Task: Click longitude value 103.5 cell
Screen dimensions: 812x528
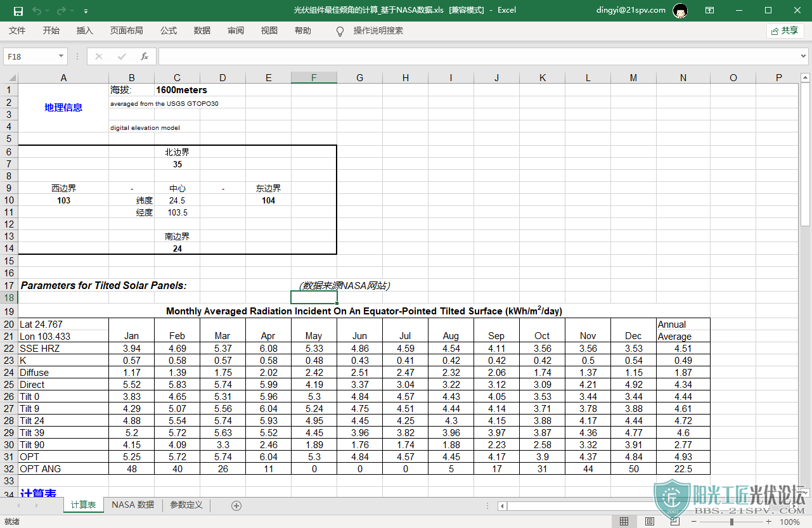Action: (177, 212)
